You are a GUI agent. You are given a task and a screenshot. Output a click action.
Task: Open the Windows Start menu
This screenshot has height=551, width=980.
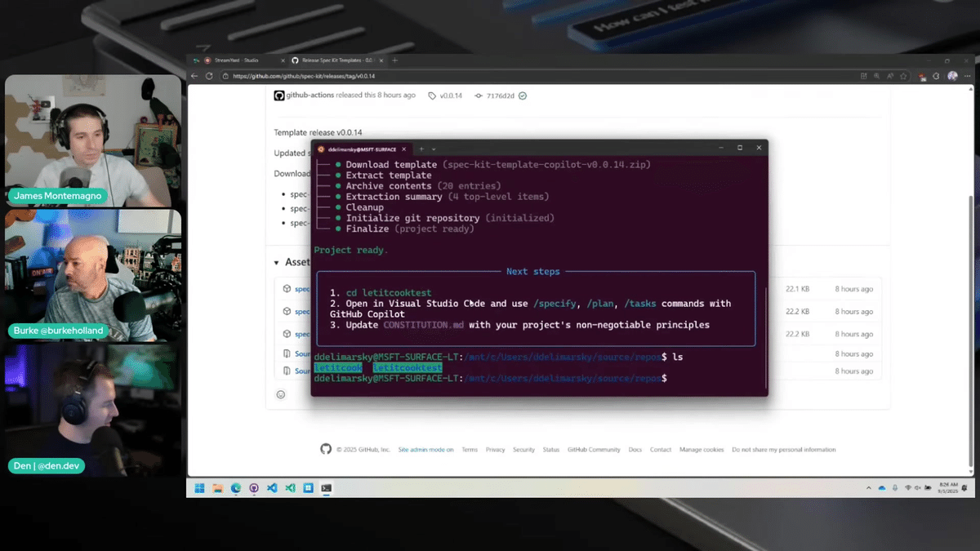click(198, 487)
